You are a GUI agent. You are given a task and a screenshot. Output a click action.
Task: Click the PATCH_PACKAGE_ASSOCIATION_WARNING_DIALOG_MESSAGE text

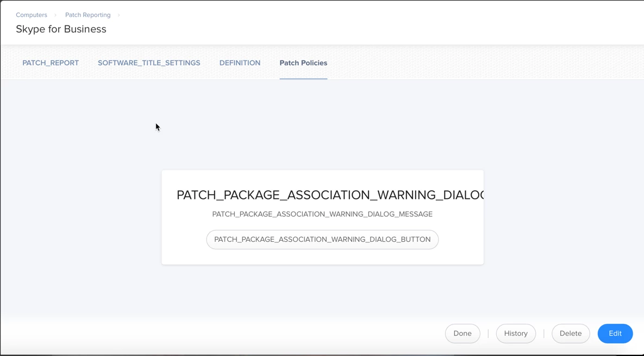point(322,214)
